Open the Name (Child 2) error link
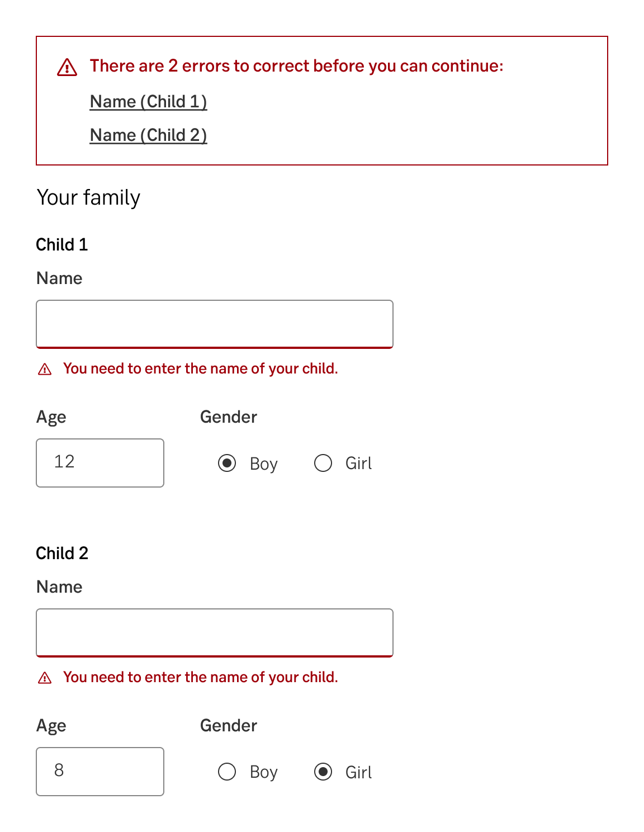644x832 pixels. (148, 135)
